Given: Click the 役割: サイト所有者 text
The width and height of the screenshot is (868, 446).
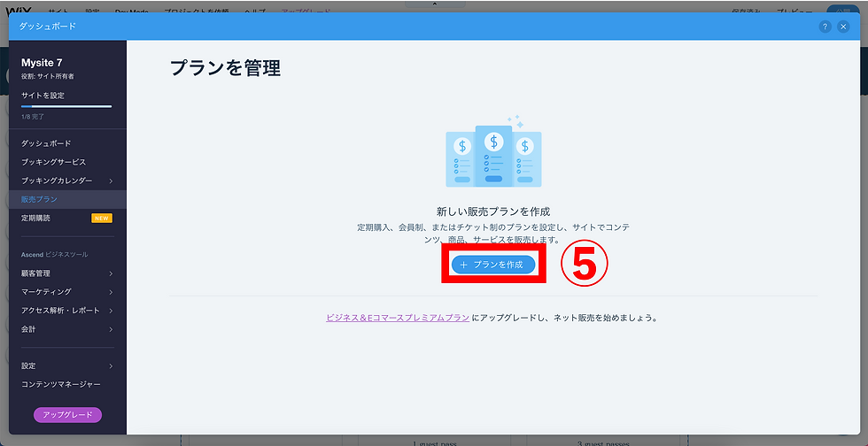Looking at the screenshot, I should [x=48, y=76].
